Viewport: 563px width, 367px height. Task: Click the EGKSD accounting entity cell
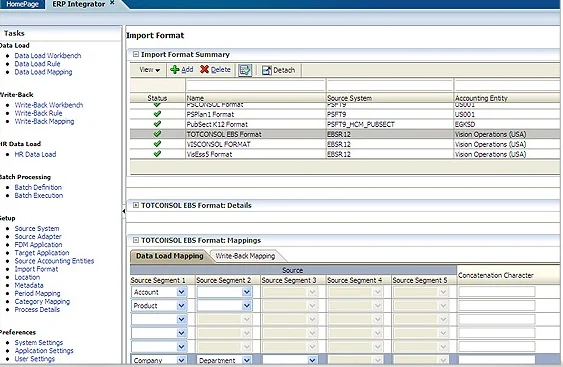(465, 124)
